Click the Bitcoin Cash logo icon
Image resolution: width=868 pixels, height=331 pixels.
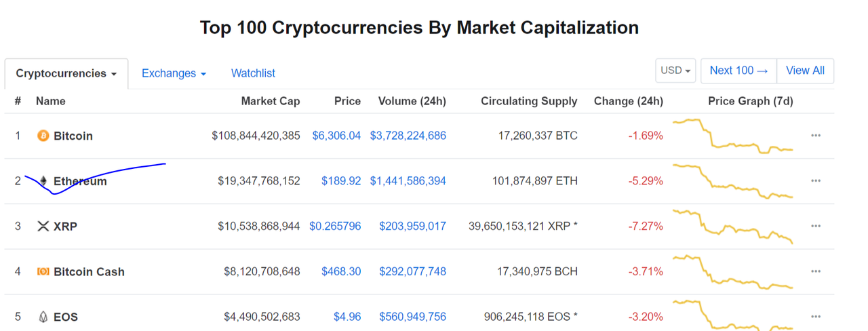click(x=43, y=271)
